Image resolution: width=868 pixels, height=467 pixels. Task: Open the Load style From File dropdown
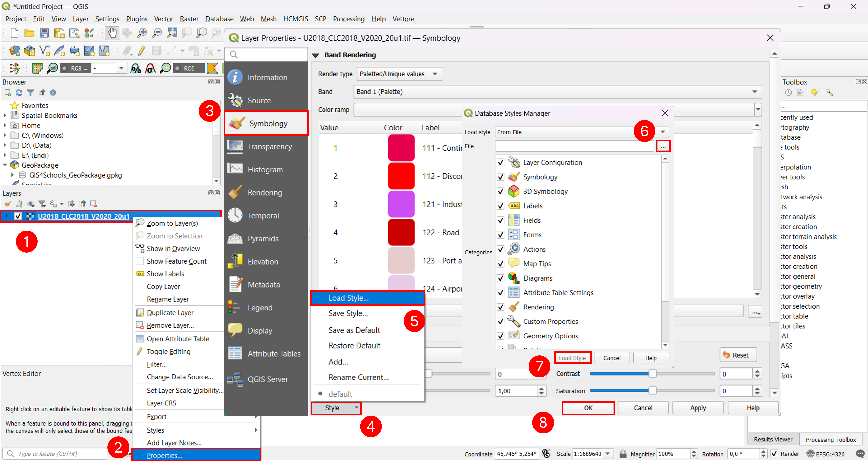582,132
